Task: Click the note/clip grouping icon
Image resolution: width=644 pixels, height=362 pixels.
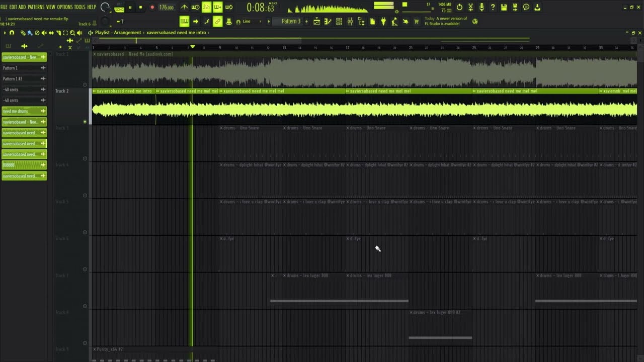Action: tap(207, 21)
